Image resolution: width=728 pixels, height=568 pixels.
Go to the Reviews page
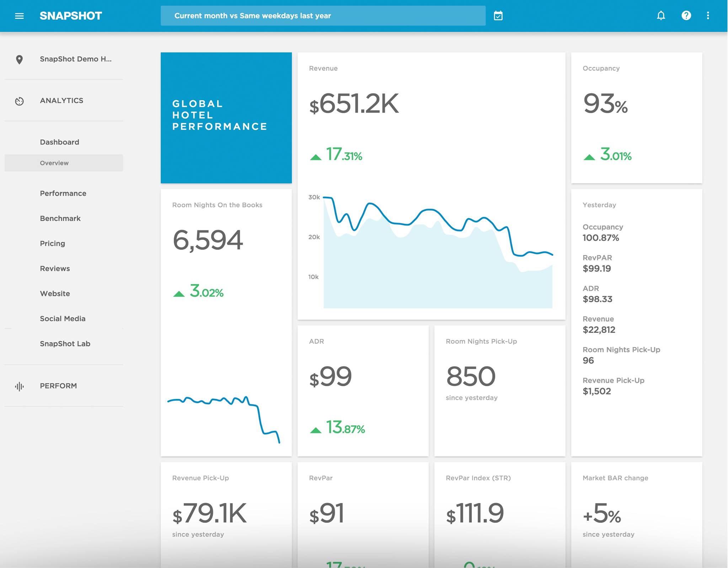click(55, 268)
